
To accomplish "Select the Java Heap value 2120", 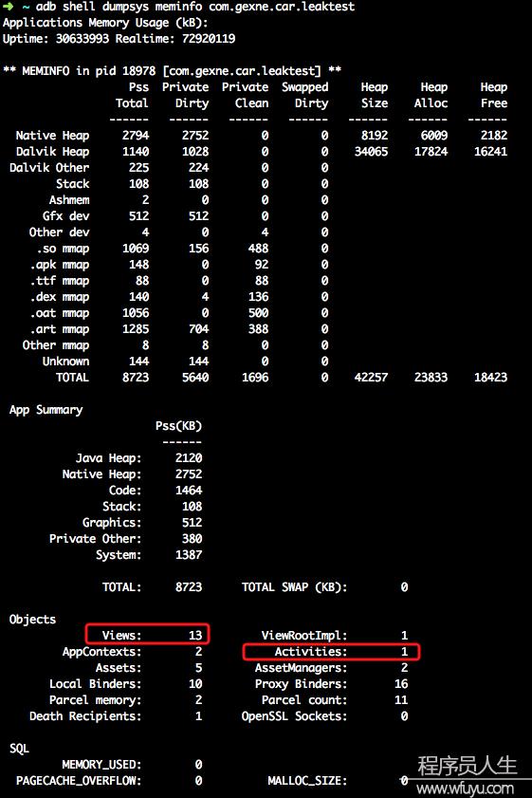I will (x=189, y=458).
